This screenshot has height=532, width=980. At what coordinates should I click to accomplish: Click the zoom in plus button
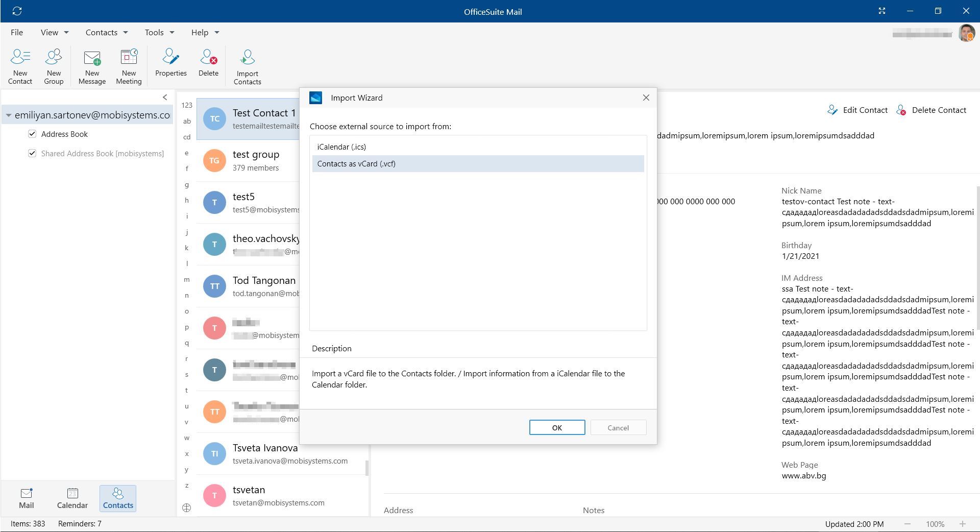(962, 524)
